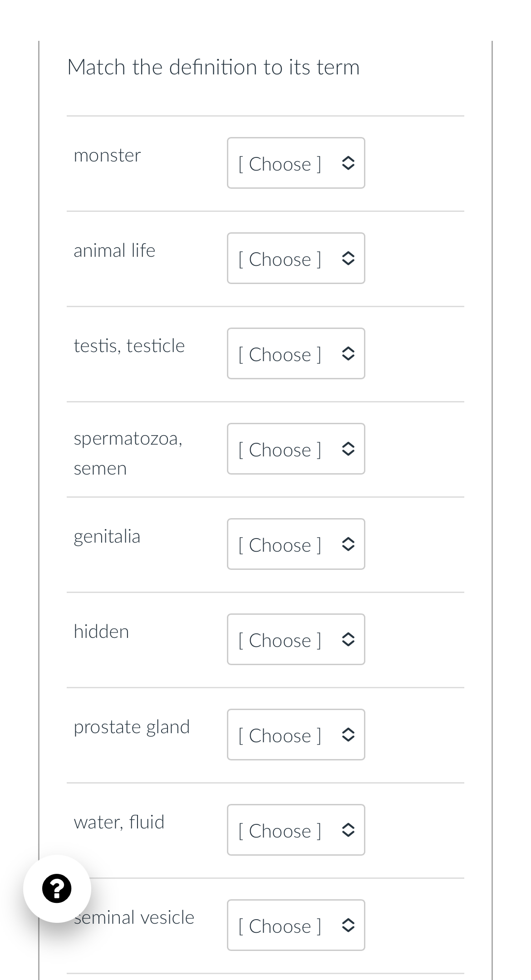Click the arrow icon for water, fluid
531x980 pixels.
pyautogui.click(x=348, y=830)
